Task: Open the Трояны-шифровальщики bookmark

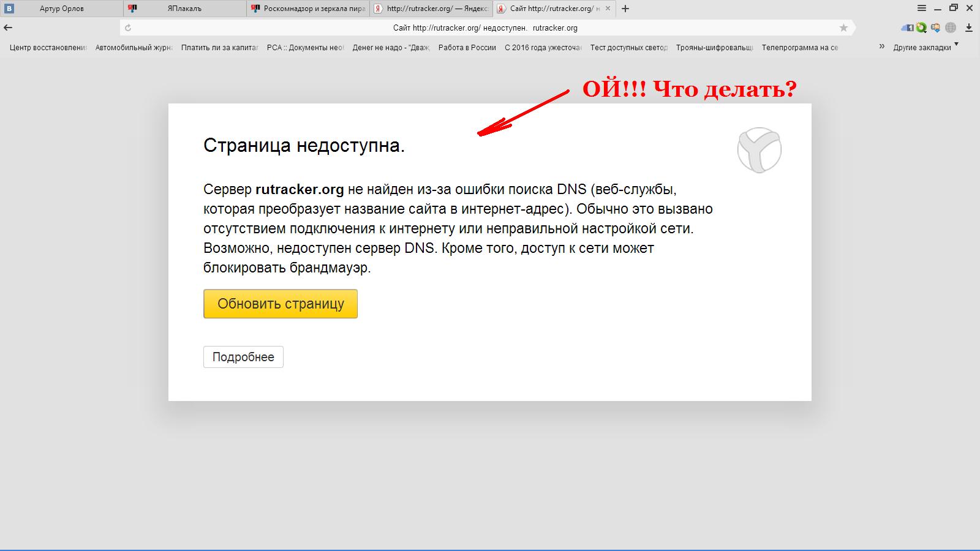Action: [x=714, y=47]
